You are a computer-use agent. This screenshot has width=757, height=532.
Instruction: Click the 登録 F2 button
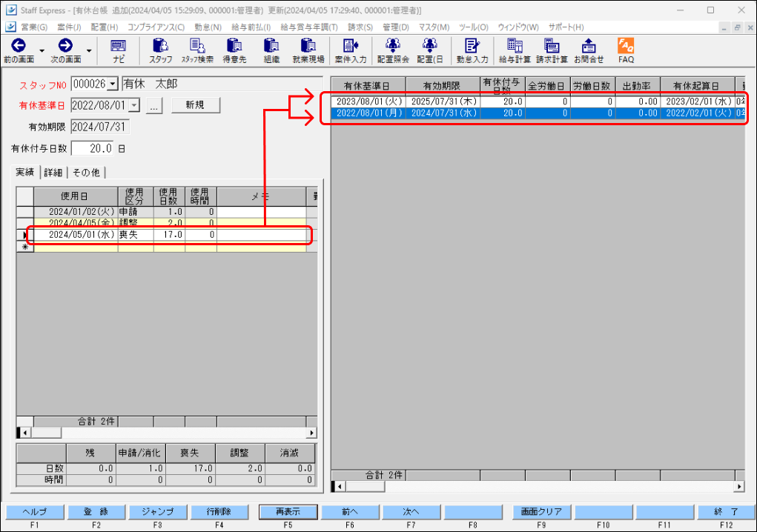(x=96, y=512)
